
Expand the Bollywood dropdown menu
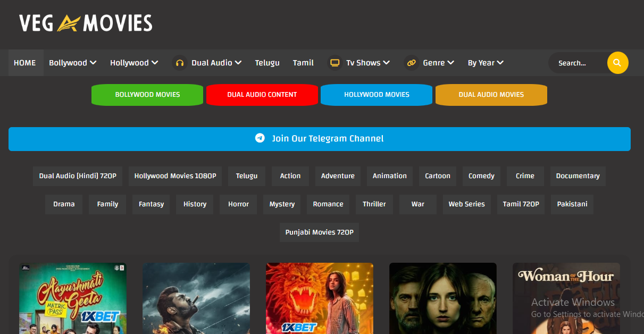(73, 63)
